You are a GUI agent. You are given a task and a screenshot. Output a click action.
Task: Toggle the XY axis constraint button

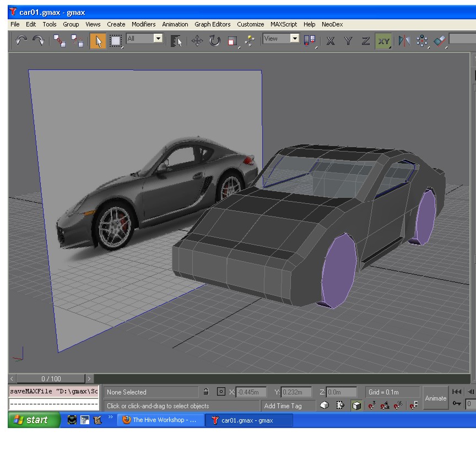[x=383, y=41]
